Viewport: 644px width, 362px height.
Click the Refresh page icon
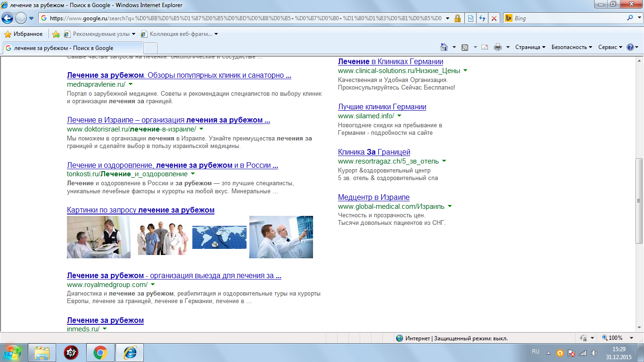482,18
